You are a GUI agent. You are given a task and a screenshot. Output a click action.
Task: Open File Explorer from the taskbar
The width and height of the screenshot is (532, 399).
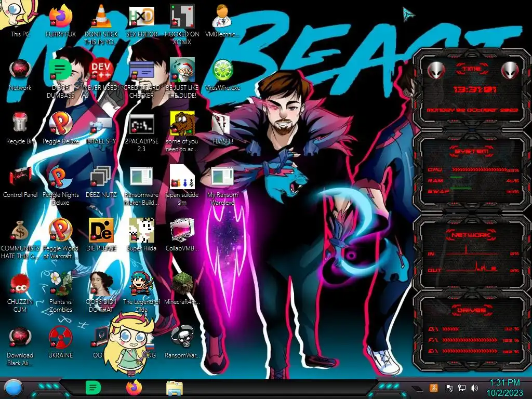175,389
